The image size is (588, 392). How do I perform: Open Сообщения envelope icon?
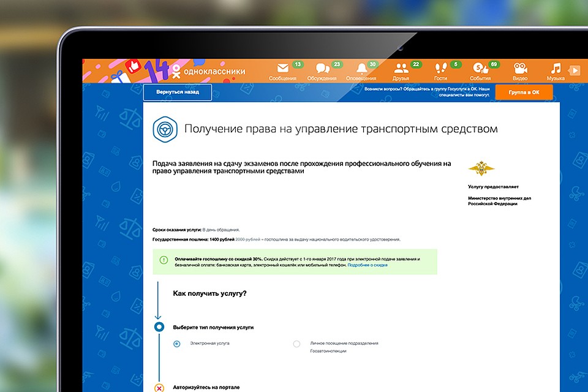click(x=283, y=68)
